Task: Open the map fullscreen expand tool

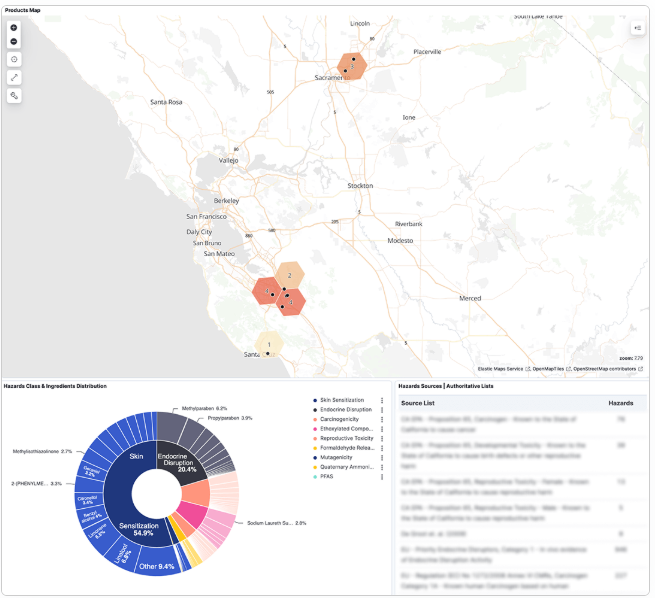Action: point(14,77)
